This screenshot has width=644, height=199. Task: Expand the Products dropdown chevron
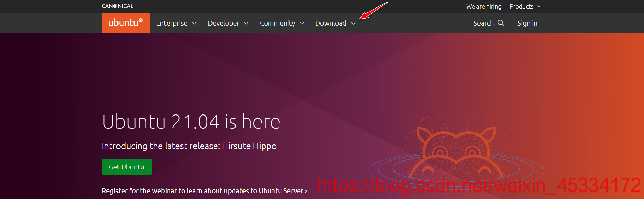tap(539, 6)
